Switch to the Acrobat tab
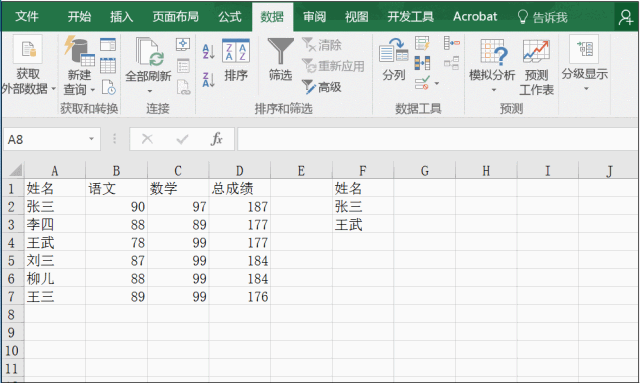The height and width of the screenshot is (383, 640). [x=475, y=17]
